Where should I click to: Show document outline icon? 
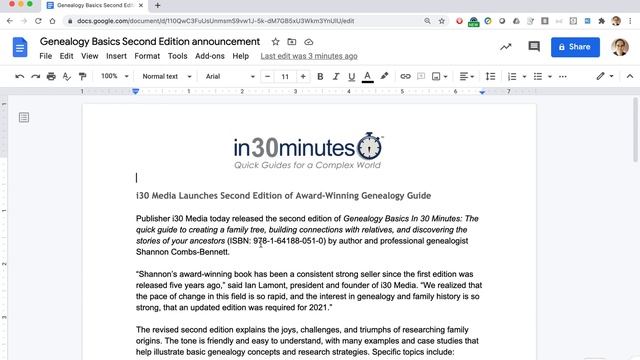(x=24, y=118)
